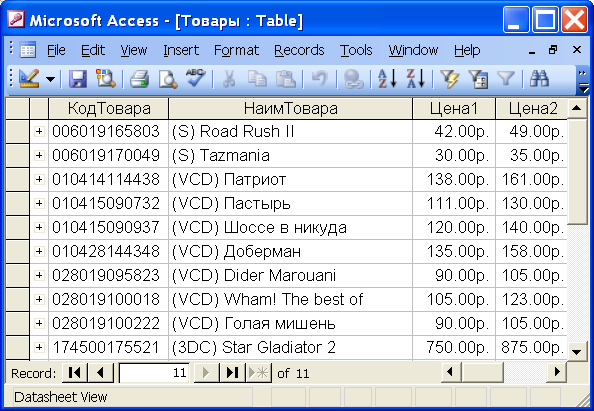Click the Find binoculars icon
This screenshot has width=594, height=411.
pyautogui.click(x=539, y=79)
